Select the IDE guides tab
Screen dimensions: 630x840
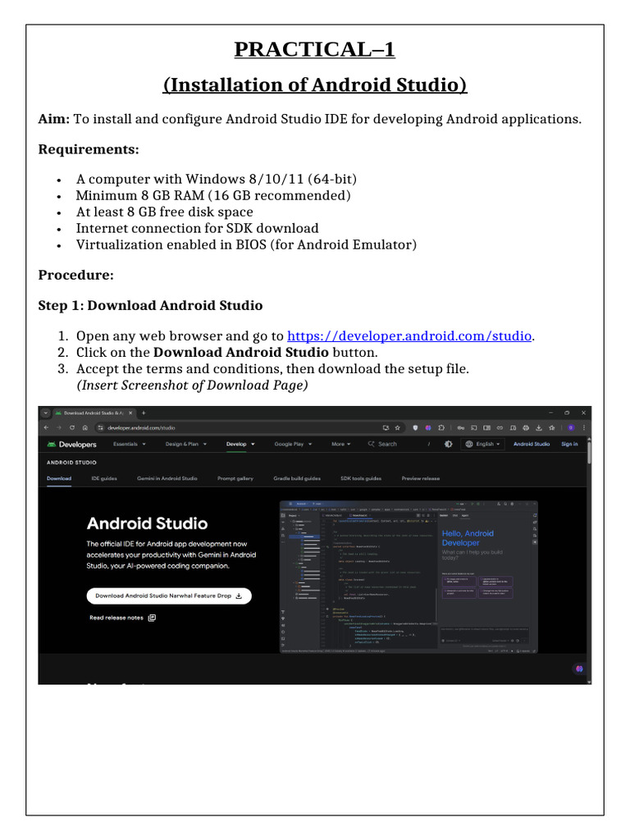pyautogui.click(x=104, y=478)
